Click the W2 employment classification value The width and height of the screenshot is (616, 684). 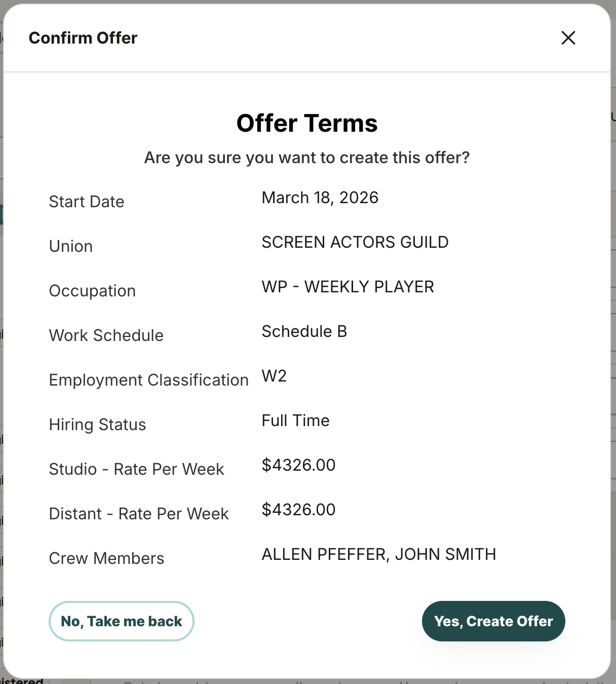pos(274,376)
